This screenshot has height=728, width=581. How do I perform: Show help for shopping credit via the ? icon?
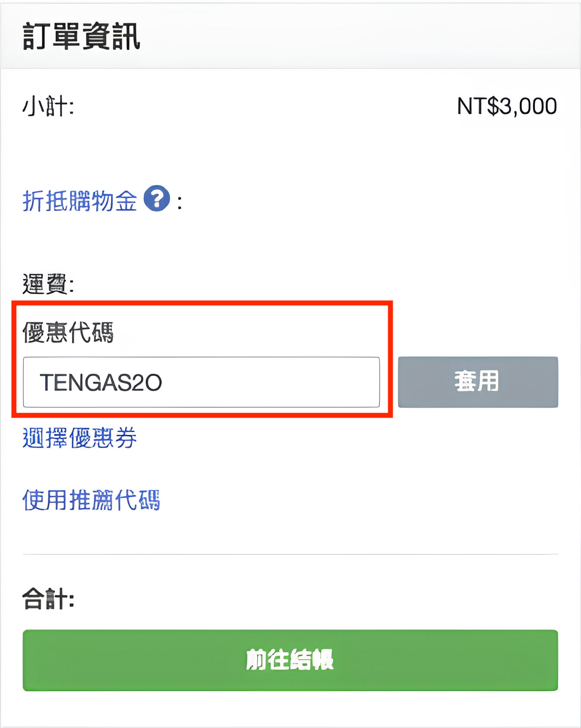[156, 198]
